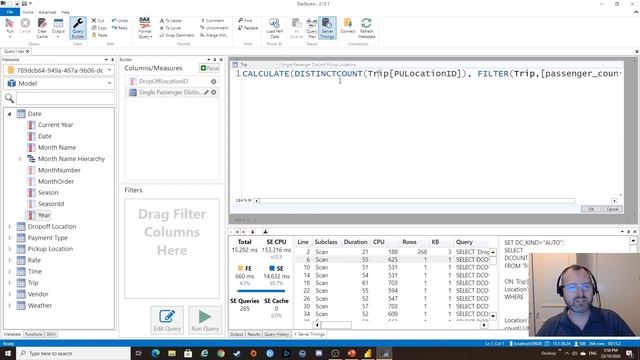640x360 pixels.
Task: Click the Run query icon in ribbon
Action: tap(10, 27)
